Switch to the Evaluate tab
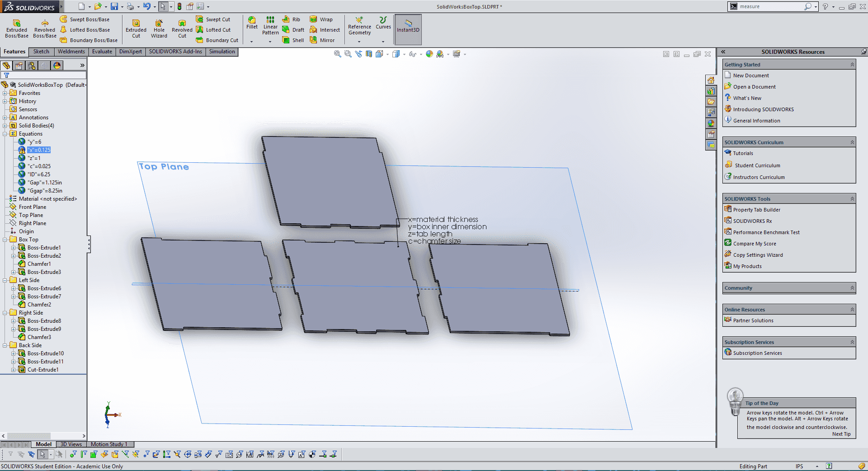The width and height of the screenshot is (868, 471). (102, 52)
